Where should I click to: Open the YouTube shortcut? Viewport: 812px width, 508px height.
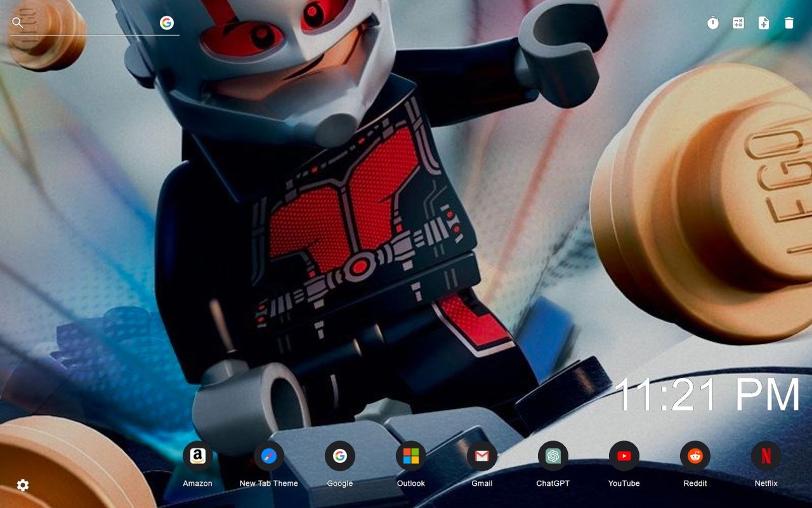[624, 464]
